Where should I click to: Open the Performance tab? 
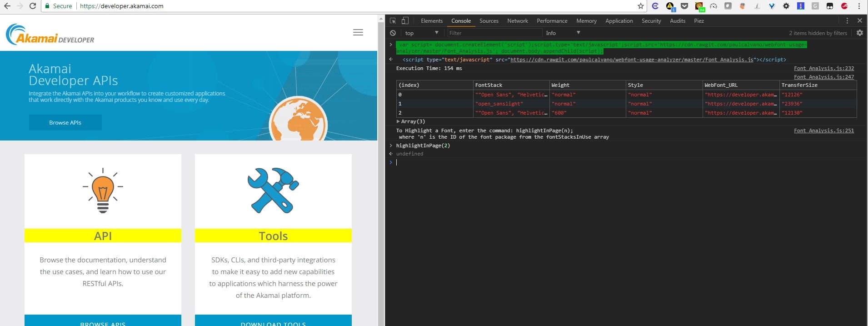click(x=552, y=21)
